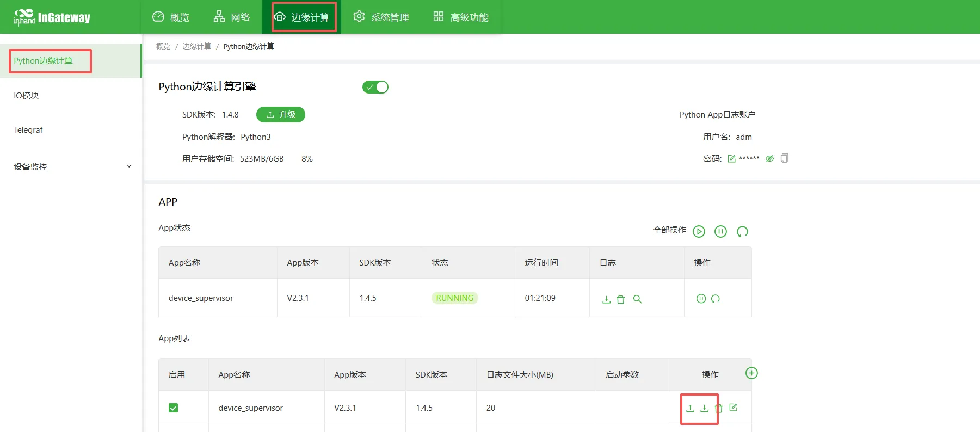Switch to the 网络 tab

232,17
